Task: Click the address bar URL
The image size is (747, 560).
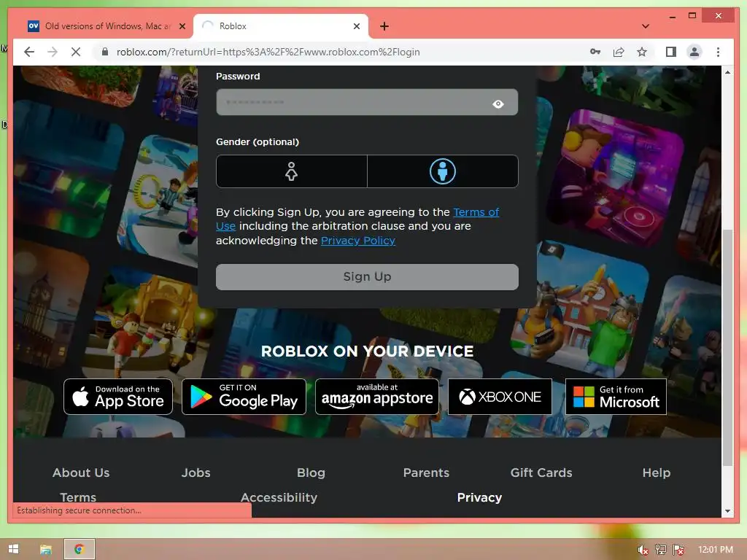Action: point(268,52)
